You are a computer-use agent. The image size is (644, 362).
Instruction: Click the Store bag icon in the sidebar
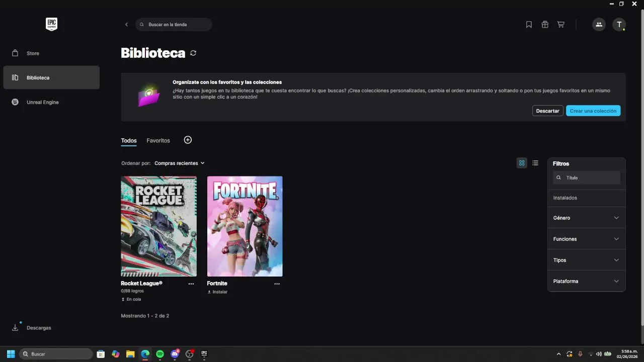click(x=15, y=53)
